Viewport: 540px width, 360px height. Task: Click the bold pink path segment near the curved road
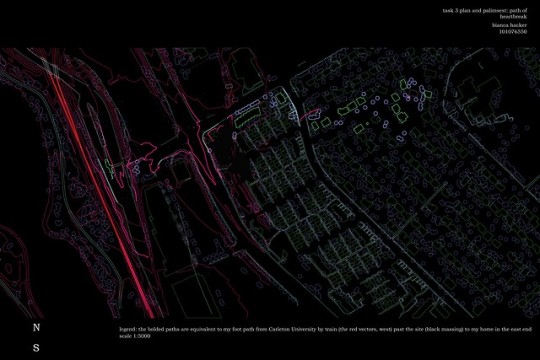tap(309, 114)
